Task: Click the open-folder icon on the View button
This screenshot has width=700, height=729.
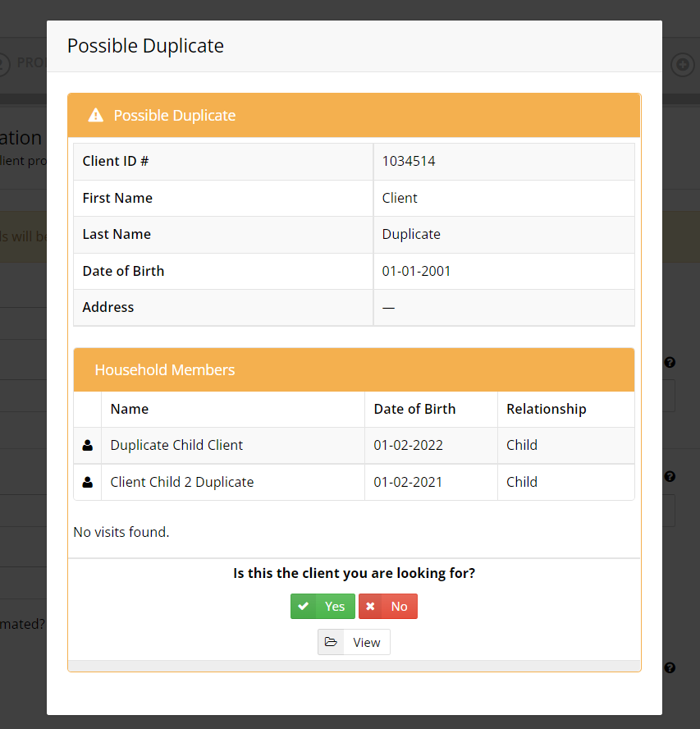Action: [x=331, y=642]
